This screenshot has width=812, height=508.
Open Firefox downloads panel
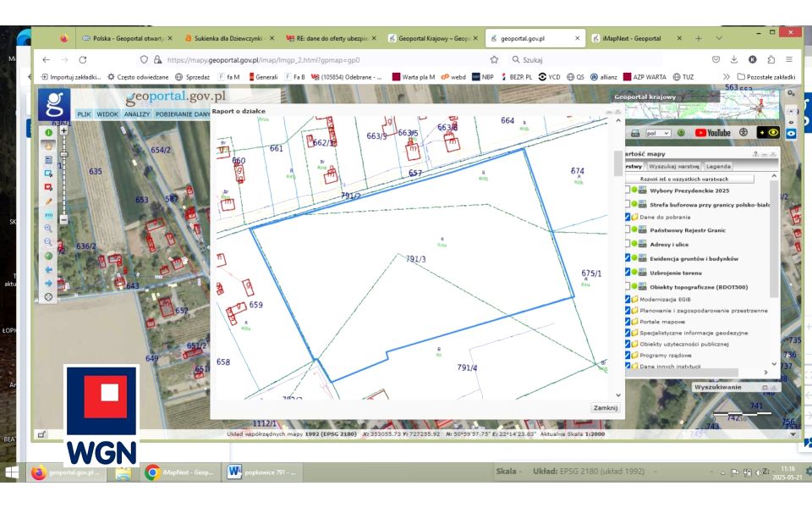(734, 59)
